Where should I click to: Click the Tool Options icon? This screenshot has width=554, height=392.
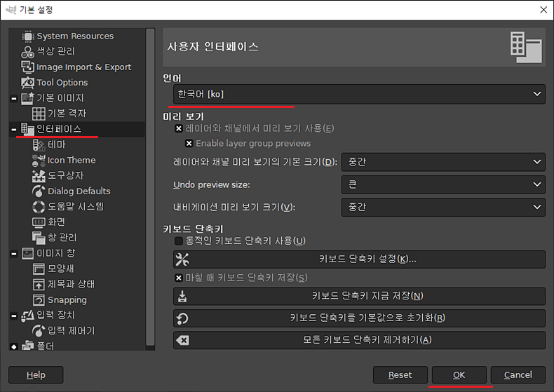point(27,83)
